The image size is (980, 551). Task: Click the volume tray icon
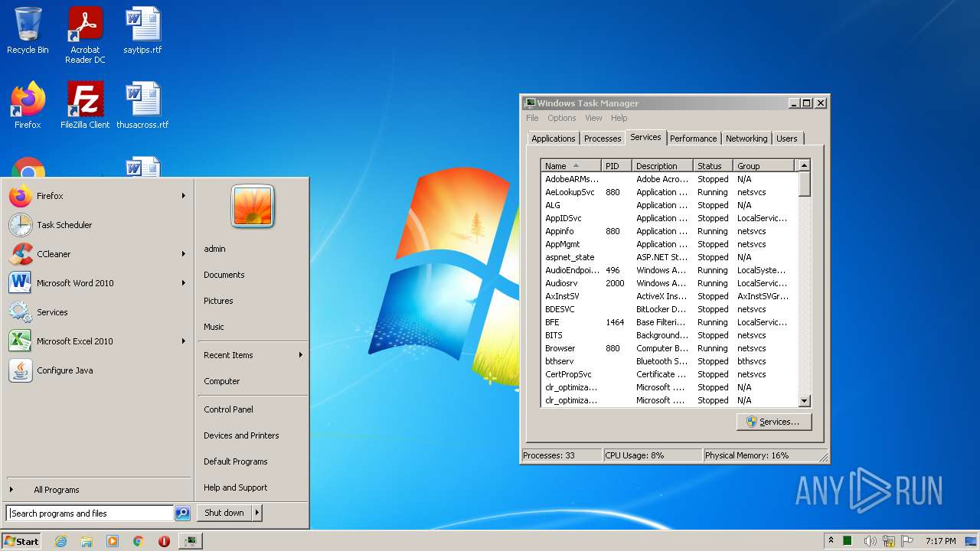[x=871, y=541]
